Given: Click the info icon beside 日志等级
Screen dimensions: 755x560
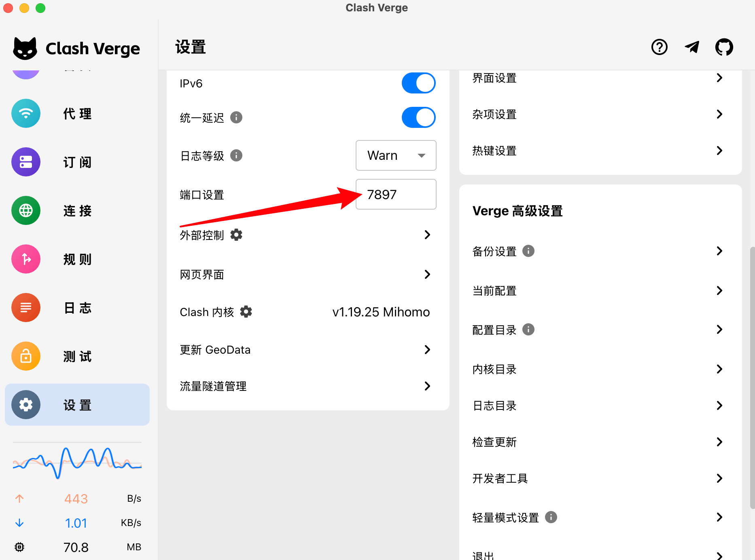Looking at the screenshot, I should point(236,155).
